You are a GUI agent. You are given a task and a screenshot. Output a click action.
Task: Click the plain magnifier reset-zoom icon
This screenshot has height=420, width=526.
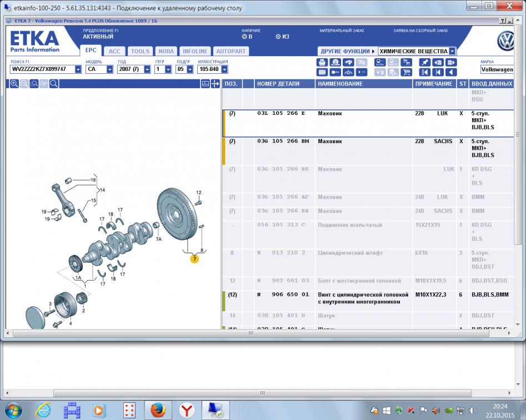point(54,84)
